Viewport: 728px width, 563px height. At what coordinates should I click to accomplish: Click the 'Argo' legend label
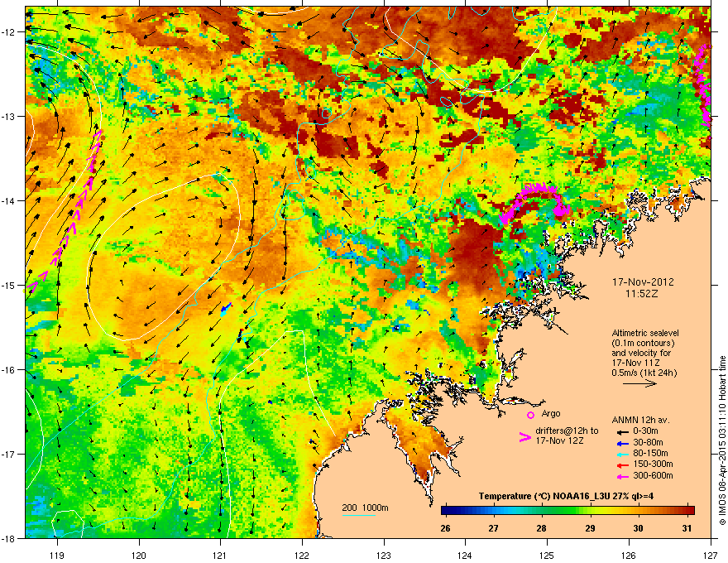point(551,413)
